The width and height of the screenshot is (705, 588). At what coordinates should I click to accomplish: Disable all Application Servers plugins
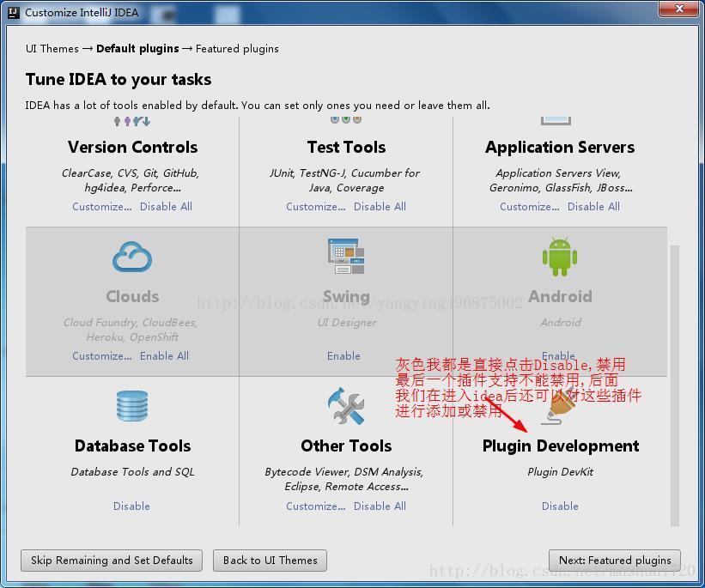[x=593, y=207]
